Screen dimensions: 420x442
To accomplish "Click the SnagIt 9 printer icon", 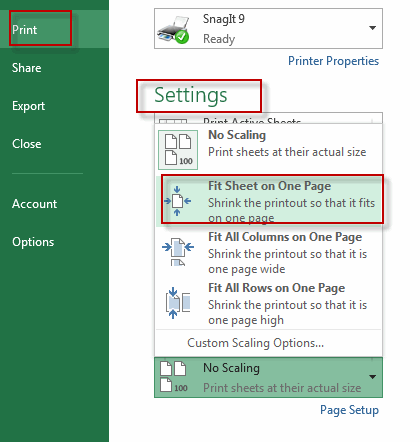I will click(174, 30).
